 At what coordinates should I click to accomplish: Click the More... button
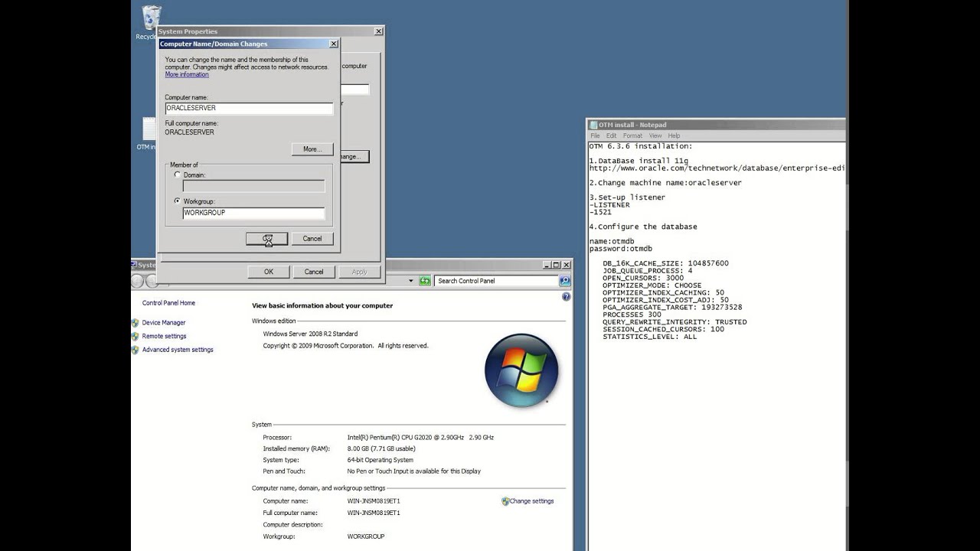[x=312, y=149]
